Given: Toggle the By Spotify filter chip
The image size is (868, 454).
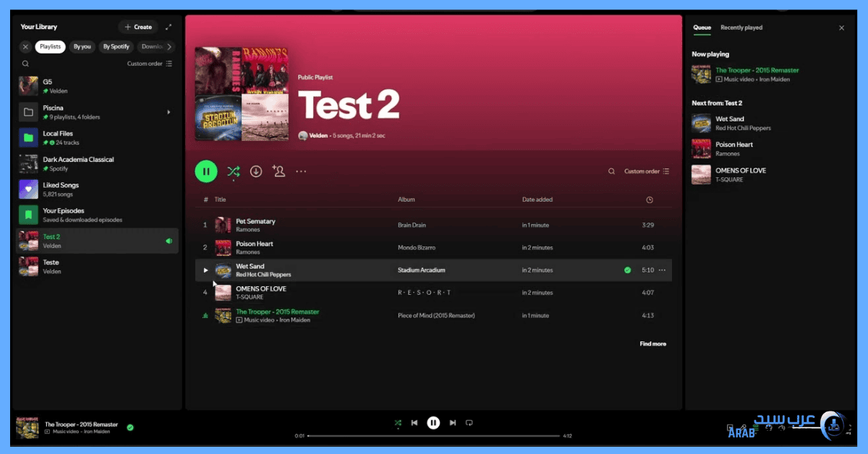Looking at the screenshot, I should pyautogui.click(x=116, y=46).
